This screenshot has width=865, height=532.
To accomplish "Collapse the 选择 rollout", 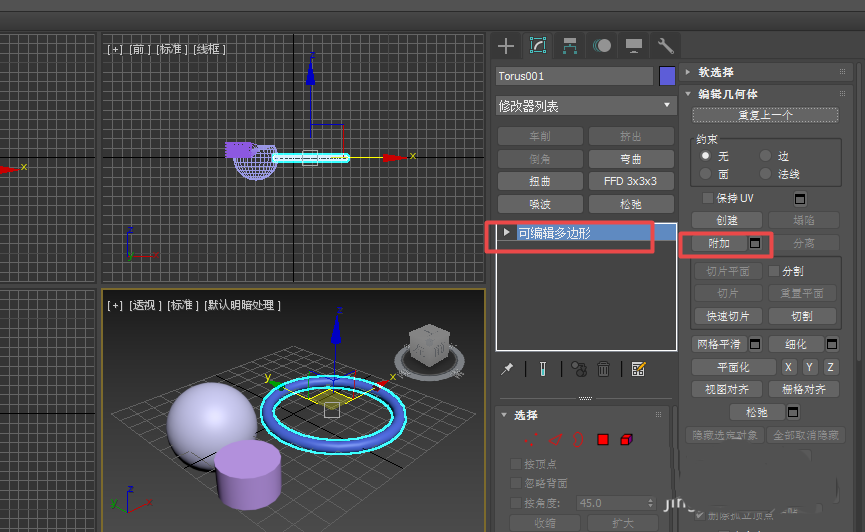I will click(x=504, y=414).
